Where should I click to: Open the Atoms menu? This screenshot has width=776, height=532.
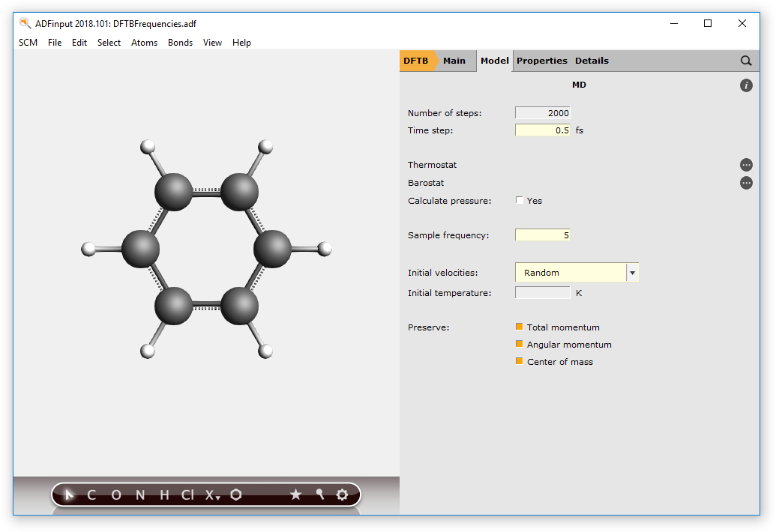click(144, 43)
